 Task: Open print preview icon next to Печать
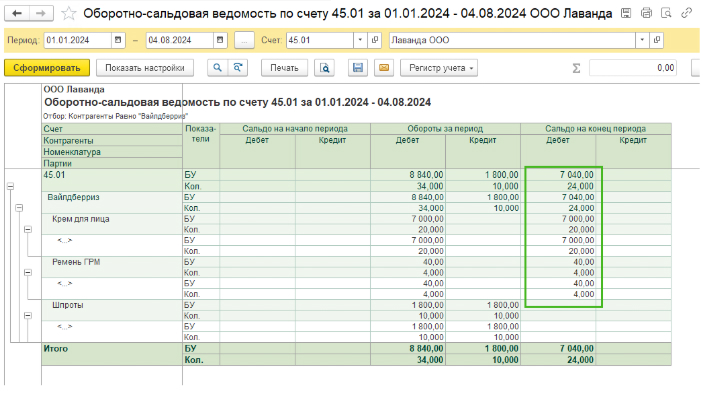(x=324, y=68)
